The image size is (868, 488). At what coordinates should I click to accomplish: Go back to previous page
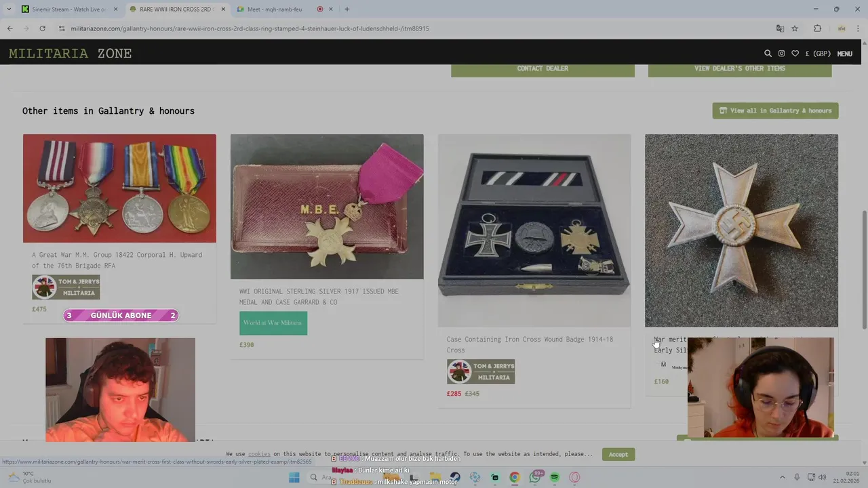tap(9, 28)
